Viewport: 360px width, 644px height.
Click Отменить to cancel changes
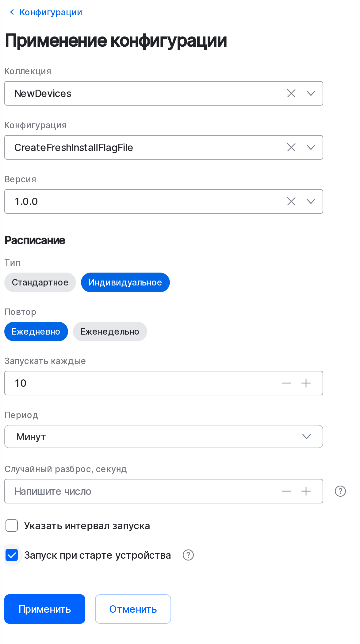click(133, 609)
